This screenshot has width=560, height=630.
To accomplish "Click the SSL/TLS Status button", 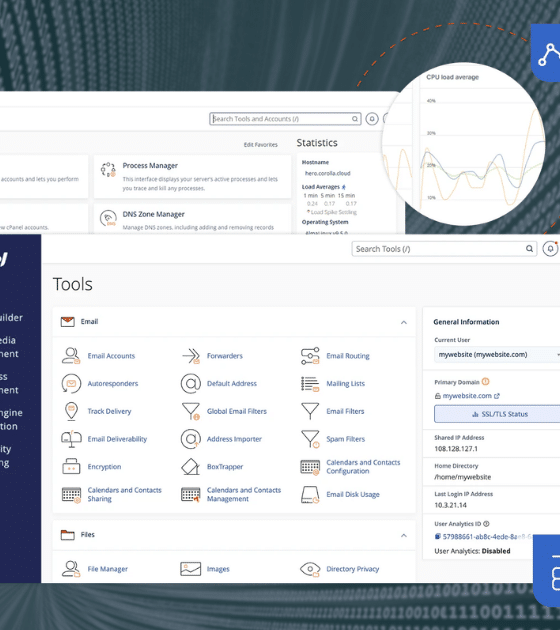I will (x=497, y=414).
